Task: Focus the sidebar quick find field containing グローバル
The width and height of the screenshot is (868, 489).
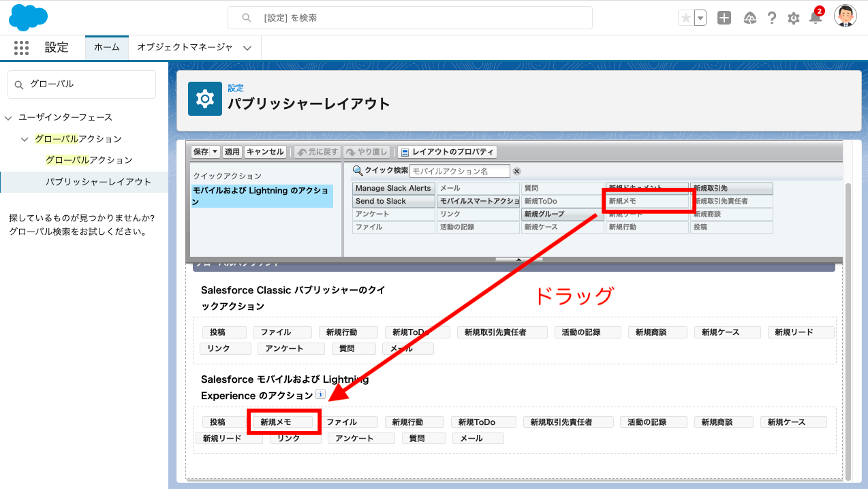Action: pos(82,84)
